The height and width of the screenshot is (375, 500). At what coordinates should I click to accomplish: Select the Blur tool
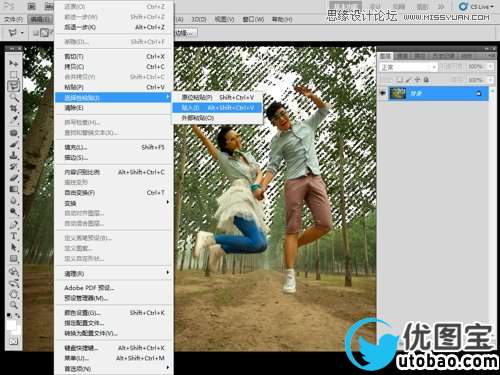click(14, 201)
